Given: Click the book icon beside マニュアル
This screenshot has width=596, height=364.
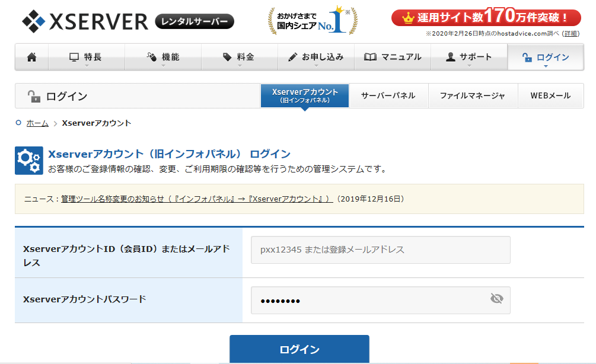Looking at the screenshot, I should [370, 57].
